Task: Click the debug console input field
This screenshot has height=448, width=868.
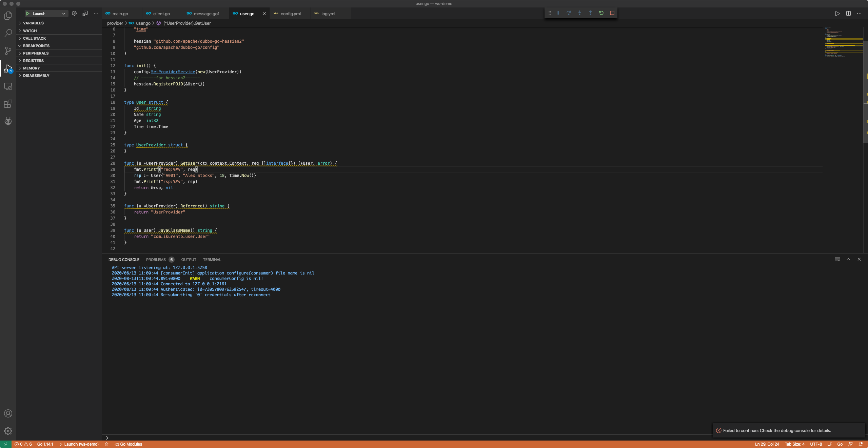Action: (407, 437)
